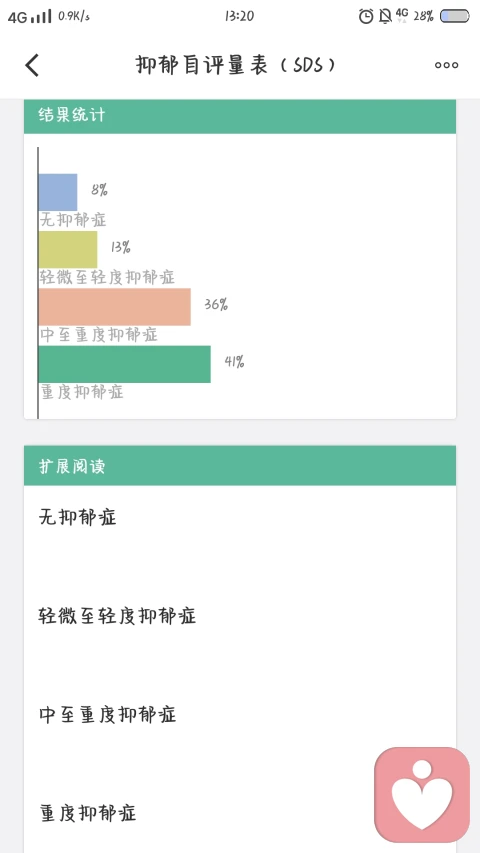Select the yellow 13% bar
480x853 pixels.
68,249
